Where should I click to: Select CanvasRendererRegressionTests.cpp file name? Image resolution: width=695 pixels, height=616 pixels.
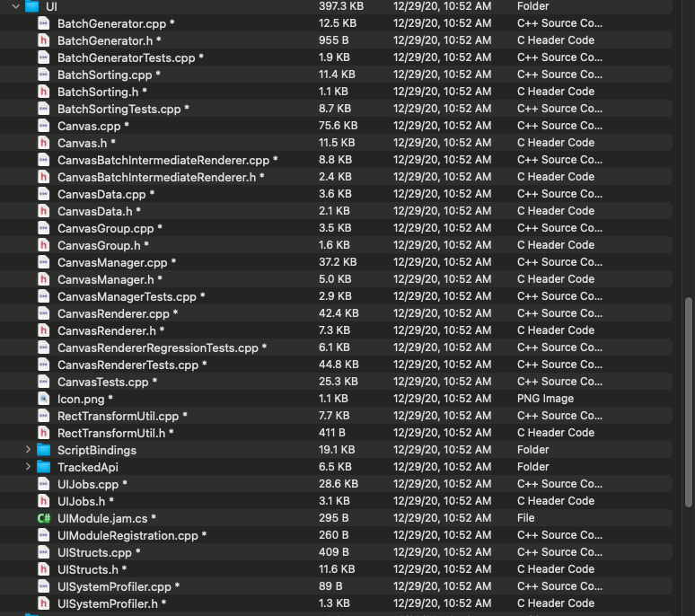tap(157, 348)
